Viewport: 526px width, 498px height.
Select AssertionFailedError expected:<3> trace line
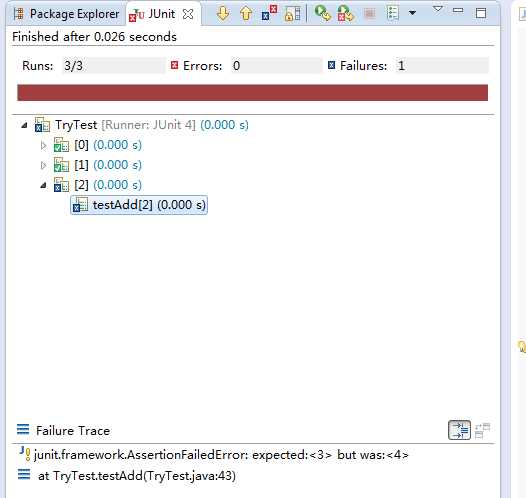coord(221,455)
